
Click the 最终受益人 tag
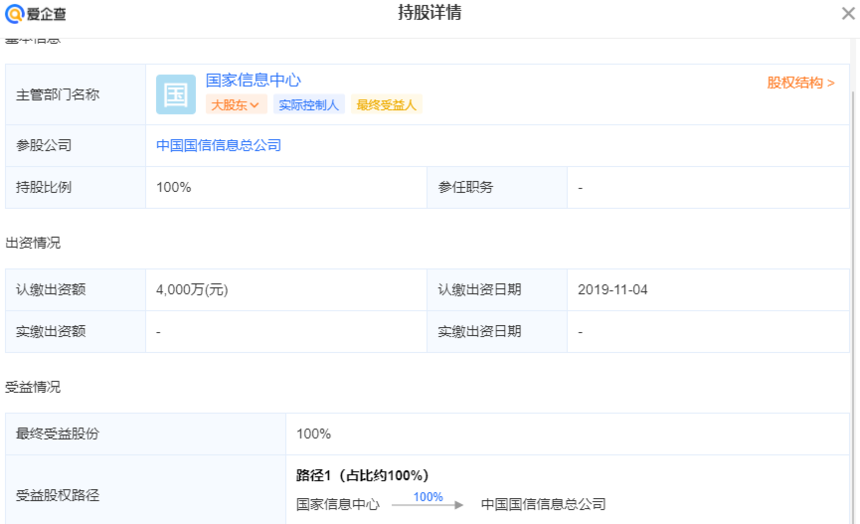click(x=387, y=105)
